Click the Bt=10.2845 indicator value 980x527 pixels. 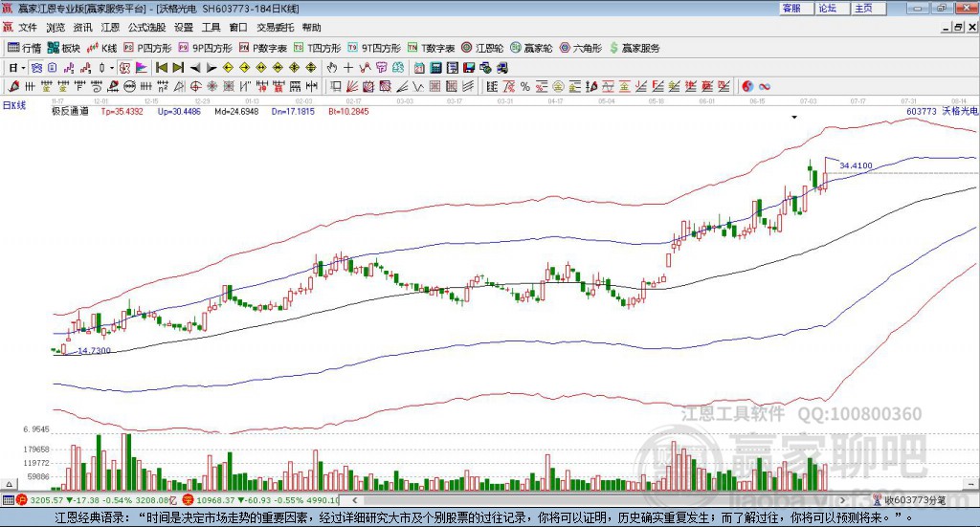point(348,111)
